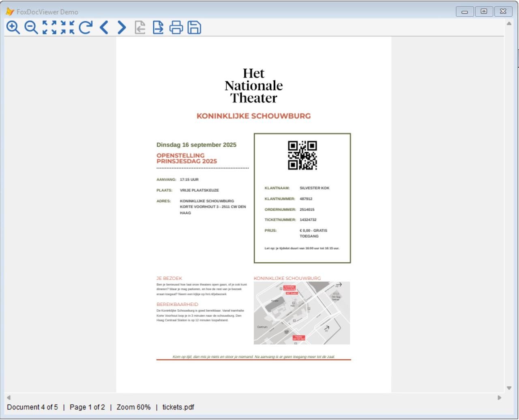Click the vertical scrollbar down arrow
The width and height of the screenshot is (519, 420).
coord(509,388)
